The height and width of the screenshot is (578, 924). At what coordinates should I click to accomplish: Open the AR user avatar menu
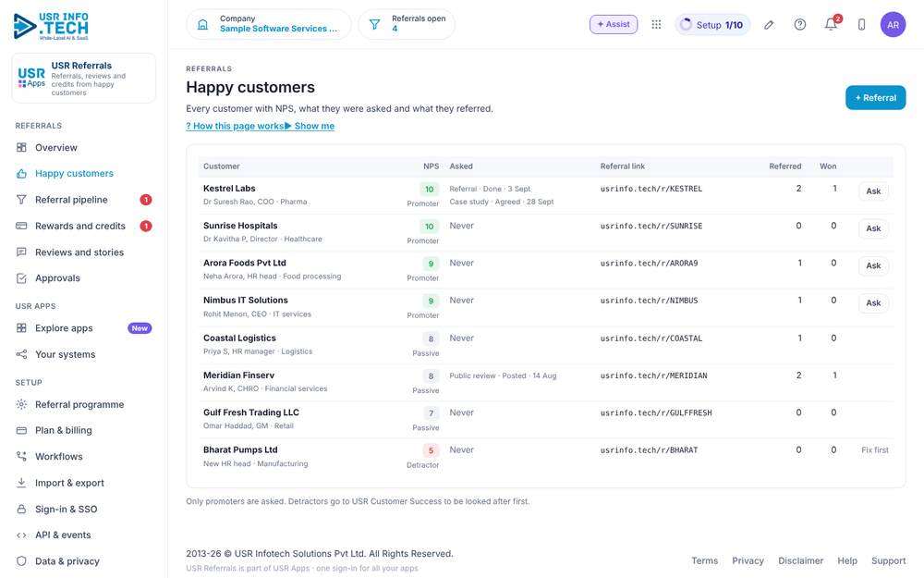(893, 24)
